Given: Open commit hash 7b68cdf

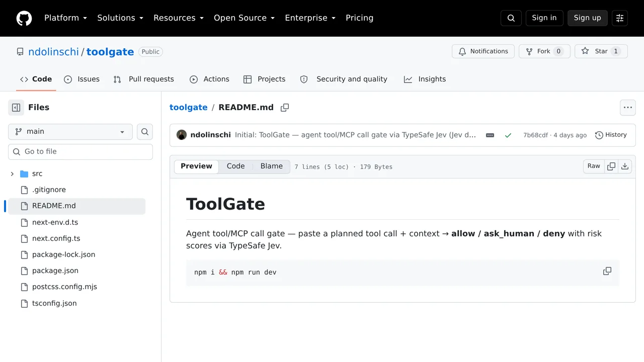Looking at the screenshot, I should [535, 135].
